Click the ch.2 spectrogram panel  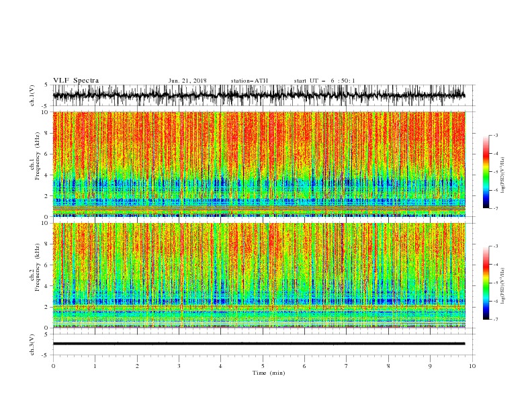tap(259, 275)
